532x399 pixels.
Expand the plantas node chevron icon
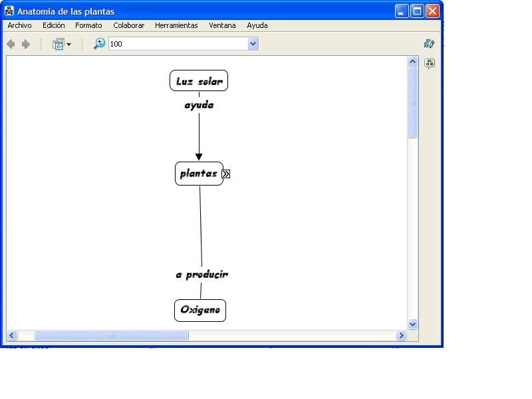point(226,174)
